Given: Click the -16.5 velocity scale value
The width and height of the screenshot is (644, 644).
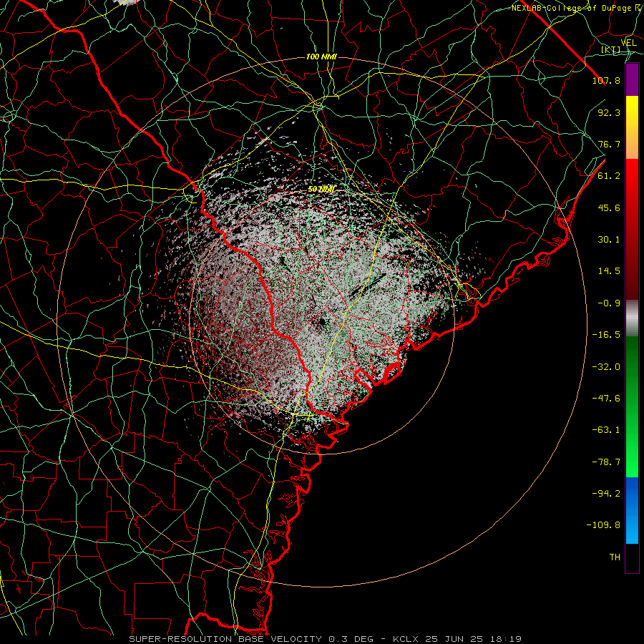Looking at the screenshot, I should [x=606, y=335].
